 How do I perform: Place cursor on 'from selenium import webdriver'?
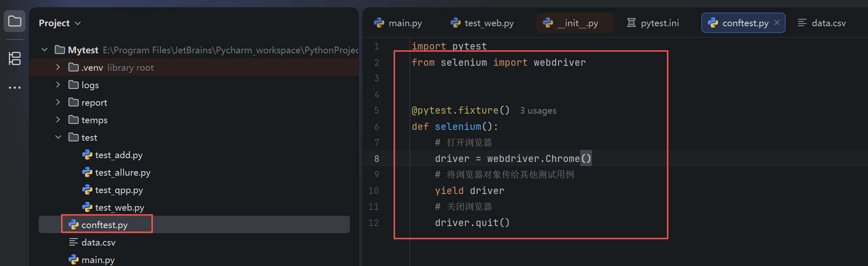(x=498, y=62)
